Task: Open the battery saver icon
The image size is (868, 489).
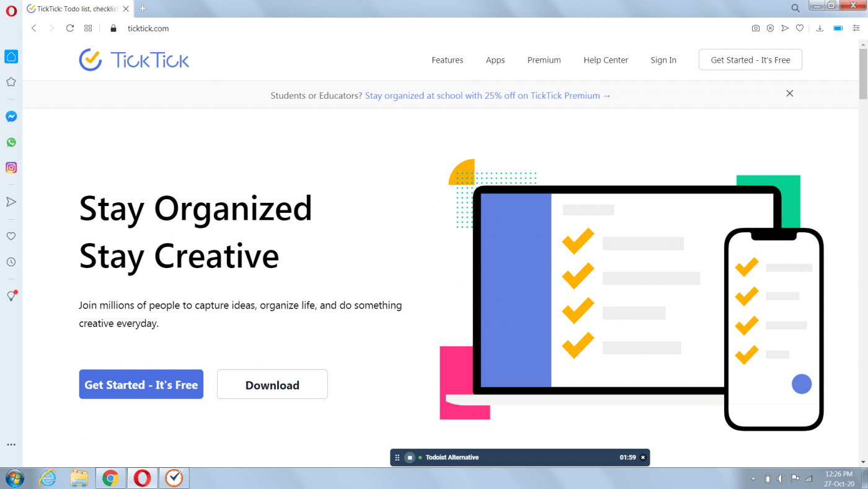Action: 838,29
